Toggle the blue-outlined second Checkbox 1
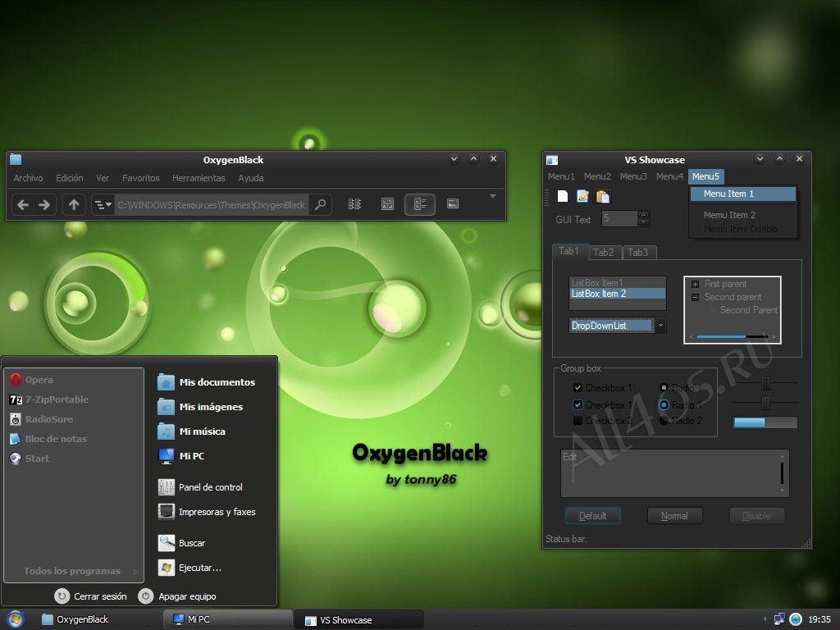The image size is (840, 630). (x=577, y=405)
